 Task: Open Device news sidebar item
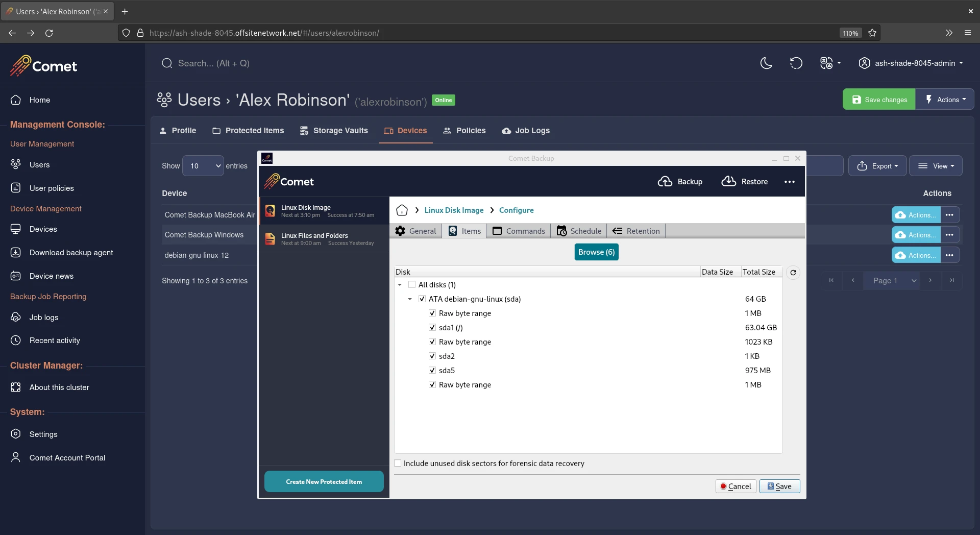click(x=51, y=276)
